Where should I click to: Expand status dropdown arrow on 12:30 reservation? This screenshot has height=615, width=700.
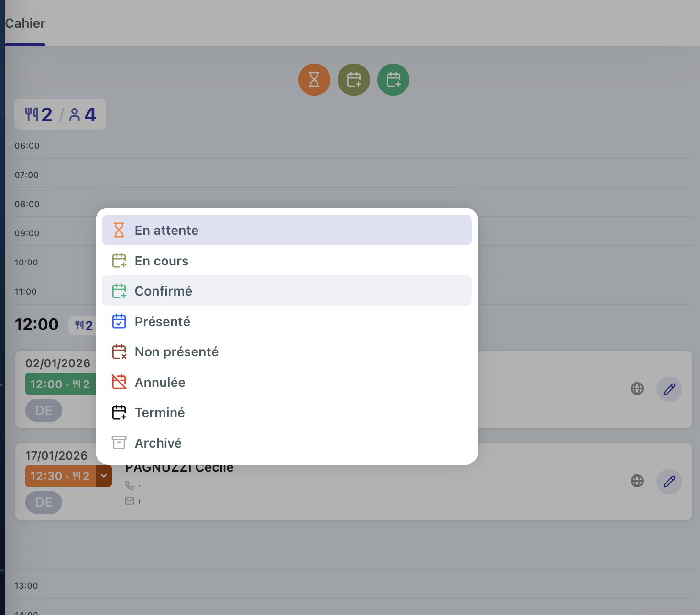(x=104, y=476)
